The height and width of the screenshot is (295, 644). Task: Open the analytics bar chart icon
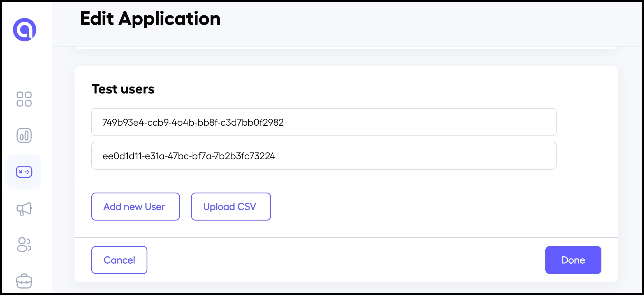(24, 135)
